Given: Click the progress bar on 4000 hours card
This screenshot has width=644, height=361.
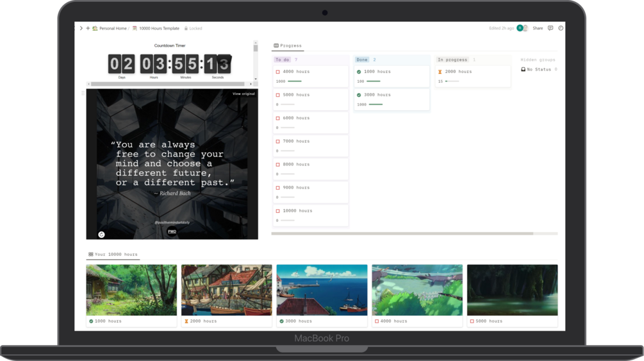Looking at the screenshot, I should click(x=295, y=81).
